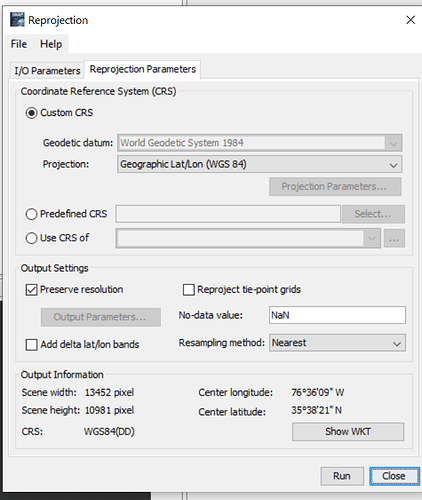
Task: Click the Show WKT button
Action: [x=348, y=432]
